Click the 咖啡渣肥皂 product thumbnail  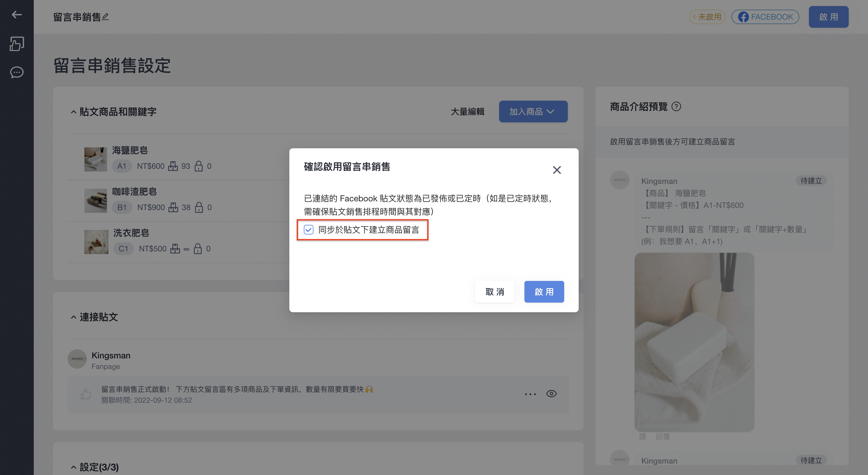(x=95, y=200)
